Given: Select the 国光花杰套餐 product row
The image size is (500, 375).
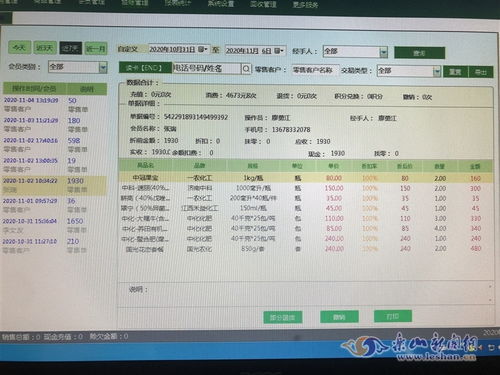Looking at the screenshot, I should point(306,249).
